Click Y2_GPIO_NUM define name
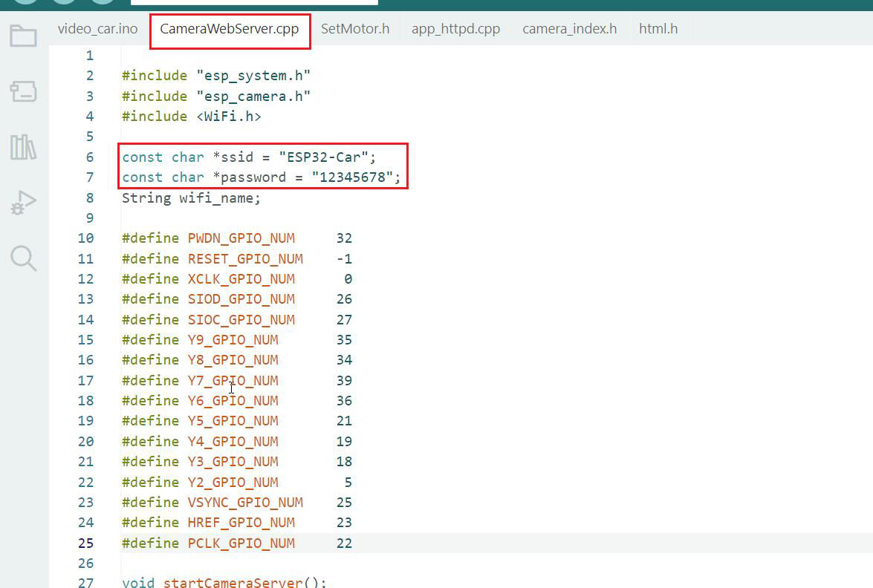This screenshot has width=873, height=588. pyautogui.click(x=233, y=483)
